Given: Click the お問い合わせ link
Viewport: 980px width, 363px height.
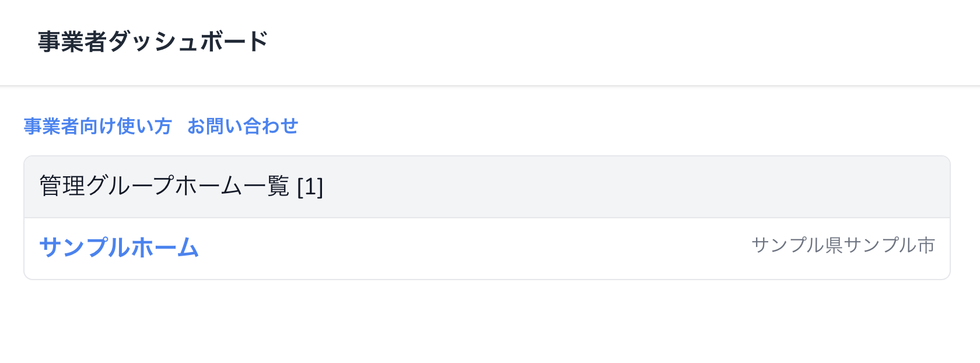Looking at the screenshot, I should point(243,126).
